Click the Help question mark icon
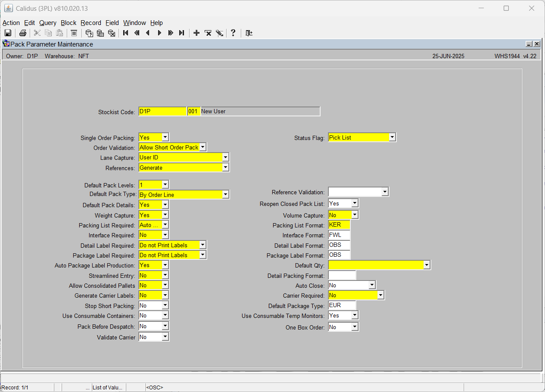The height and width of the screenshot is (392, 545). [x=233, y=33]
